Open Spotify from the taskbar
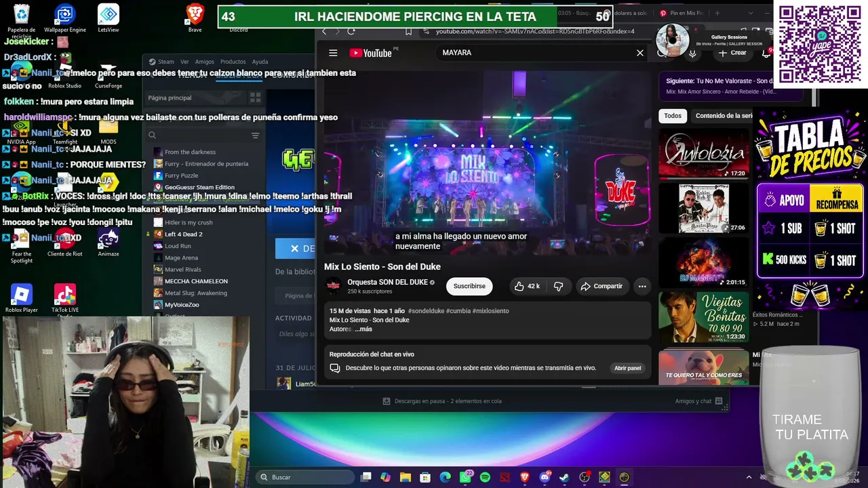The image size is (868, 488). coord(485,477)
